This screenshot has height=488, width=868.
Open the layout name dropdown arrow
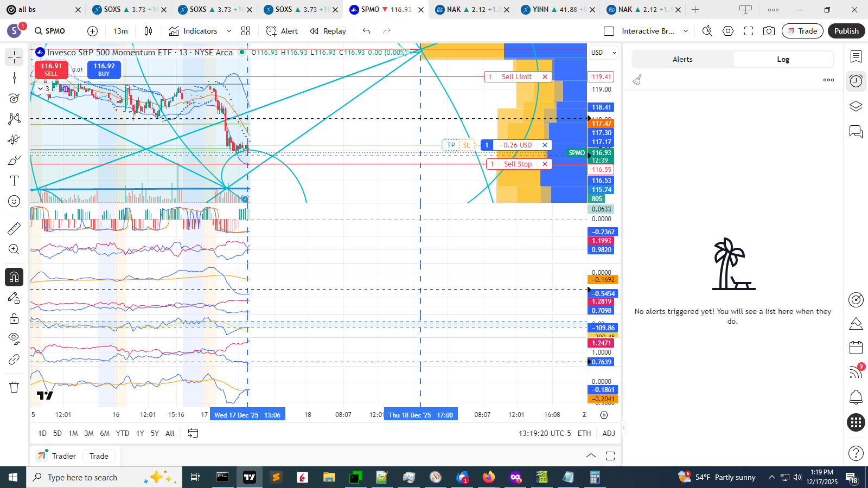[686, 31]
